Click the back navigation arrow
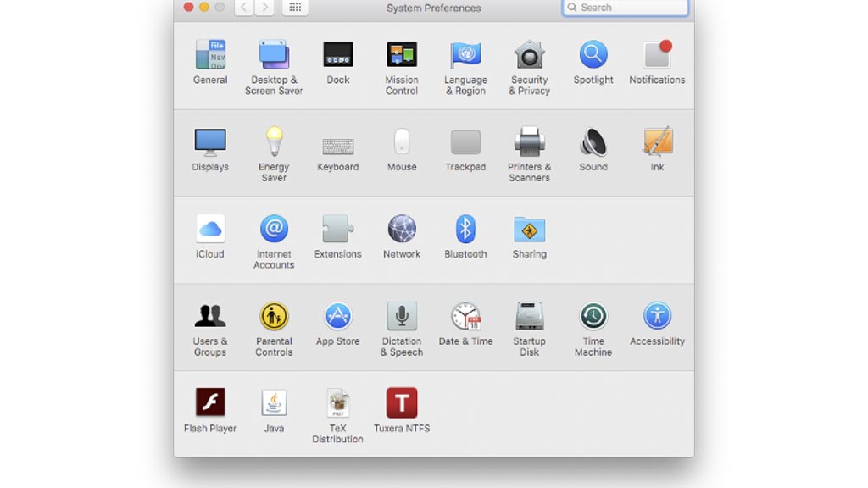868x488 pixels. pyautogui.click(x=243, y=8)
